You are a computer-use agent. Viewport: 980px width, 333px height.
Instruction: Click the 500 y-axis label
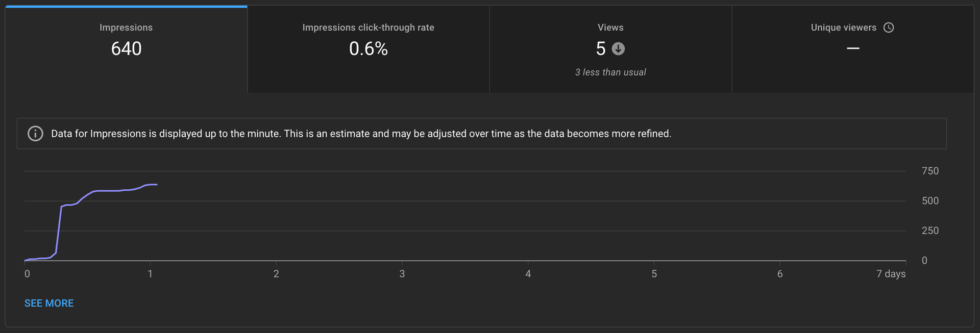(930, 201)
